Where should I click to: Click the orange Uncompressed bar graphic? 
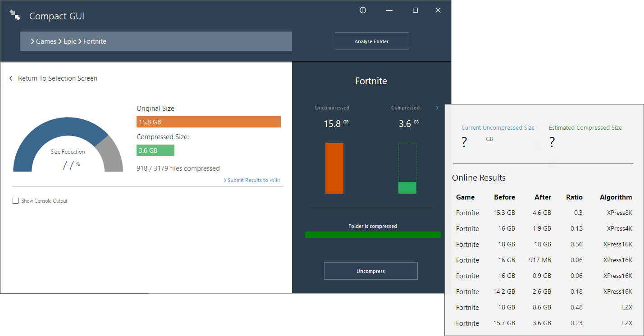tap(334, 168)
